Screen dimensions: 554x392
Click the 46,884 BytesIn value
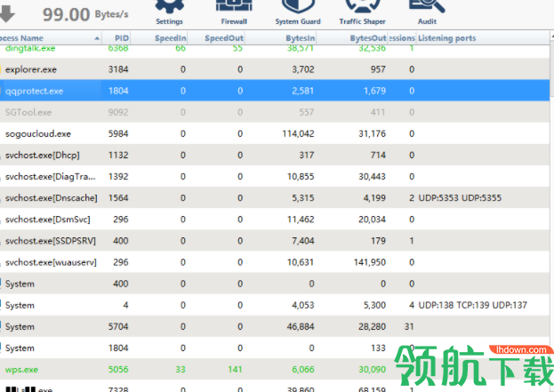(x=301, y=327)
